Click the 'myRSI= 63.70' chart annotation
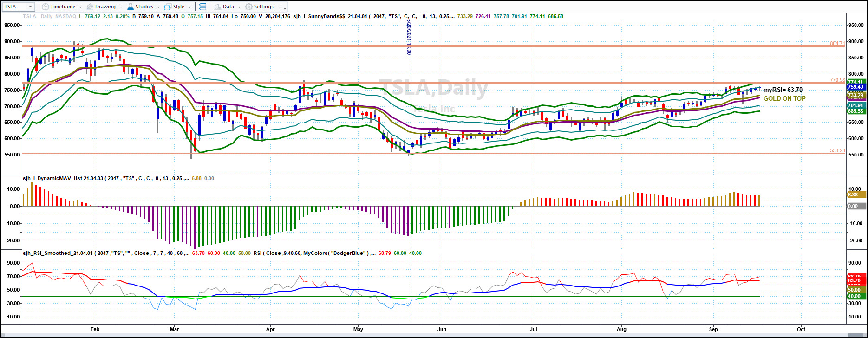This screenshot has width=868, height=338. (x=783, y=90)
